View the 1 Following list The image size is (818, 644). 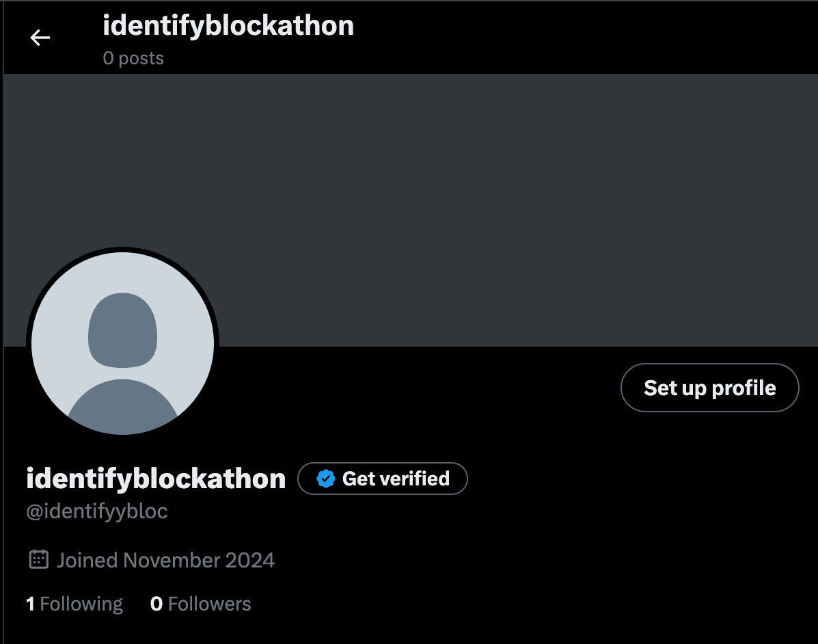74,604
